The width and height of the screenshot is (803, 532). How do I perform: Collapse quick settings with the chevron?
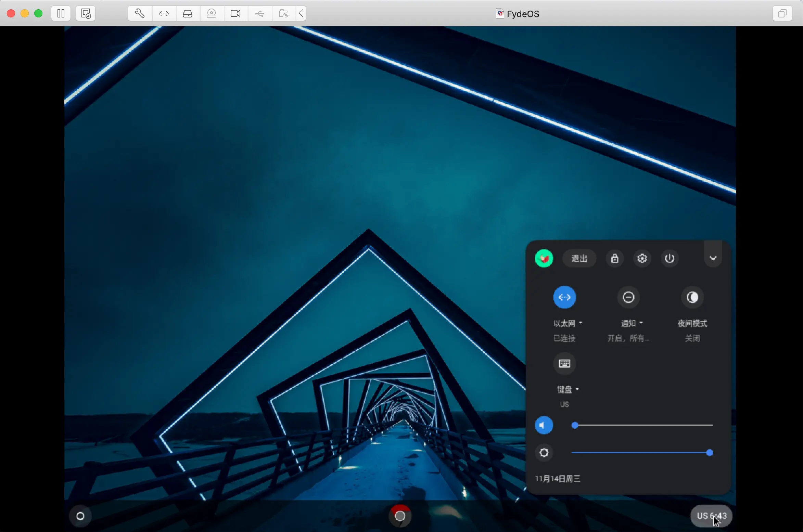tap(713, 258)
